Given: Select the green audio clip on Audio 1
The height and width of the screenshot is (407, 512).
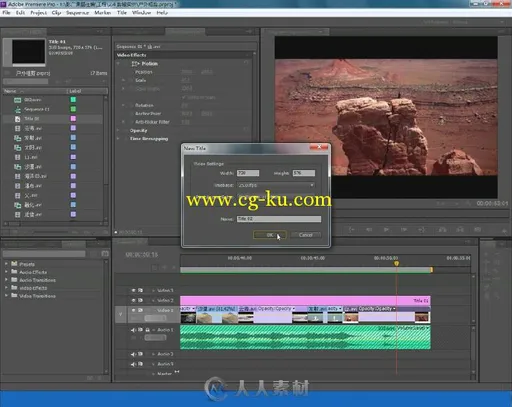Looking at the screenshot, I should pyautogui.click(x=305, y=337).
